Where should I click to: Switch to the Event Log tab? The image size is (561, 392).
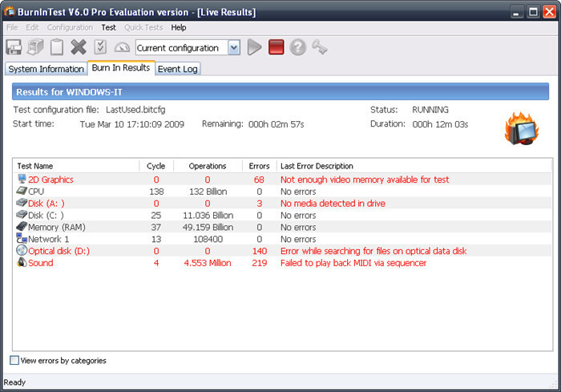pos(177,69)
